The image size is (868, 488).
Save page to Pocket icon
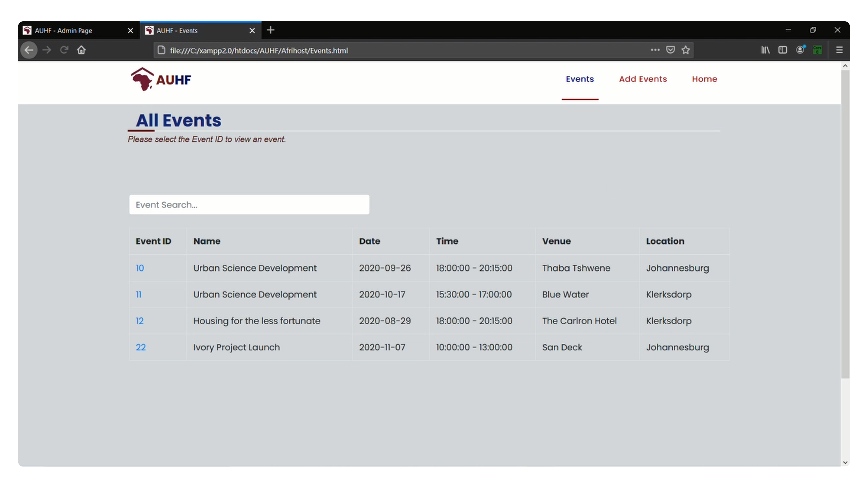point(670,50)
